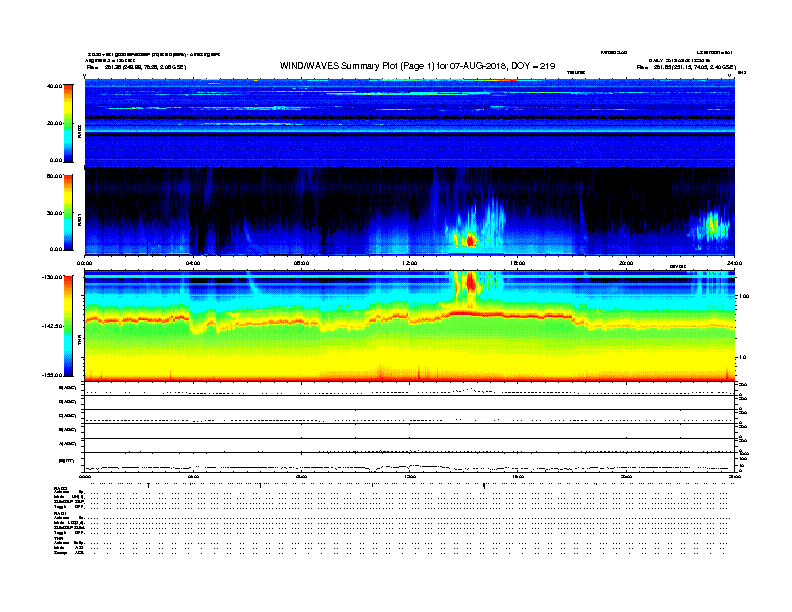Screen dimensions: 792x612
Task: Click the 20.00 label on RAD2 scale
Action: pos(54,123)
